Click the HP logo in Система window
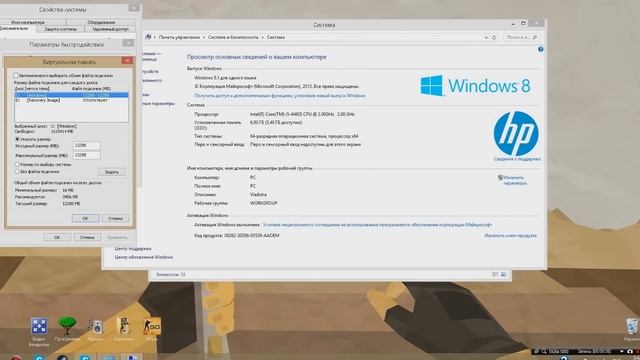Viewport: 640px width, 360px height. 516,133
